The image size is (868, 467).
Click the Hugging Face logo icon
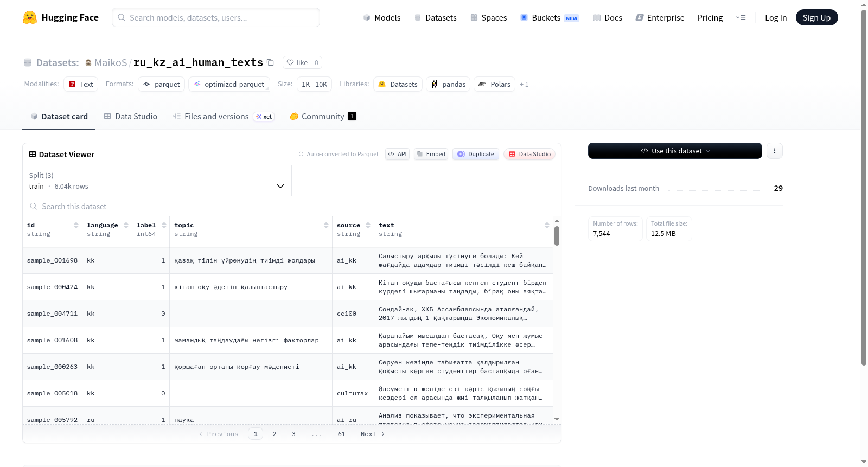click(30, 17)
